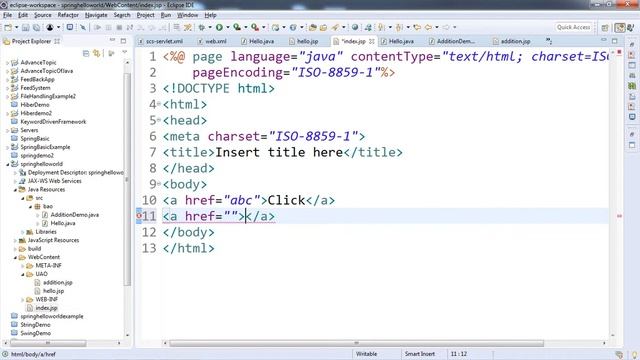Open the New file dropdown arrow
The width and height of the screenshot is (640, 360).
click(16, 27)
